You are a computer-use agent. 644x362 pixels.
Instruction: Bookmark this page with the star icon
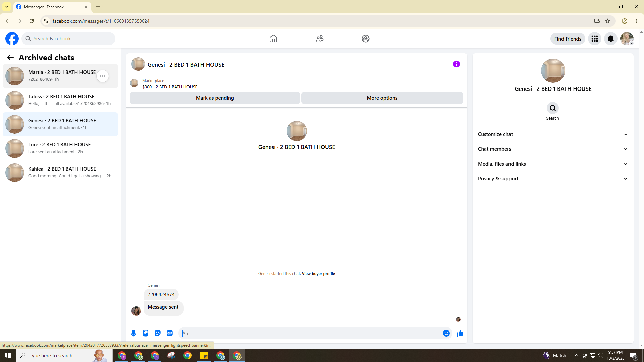(x=608, y=21)
